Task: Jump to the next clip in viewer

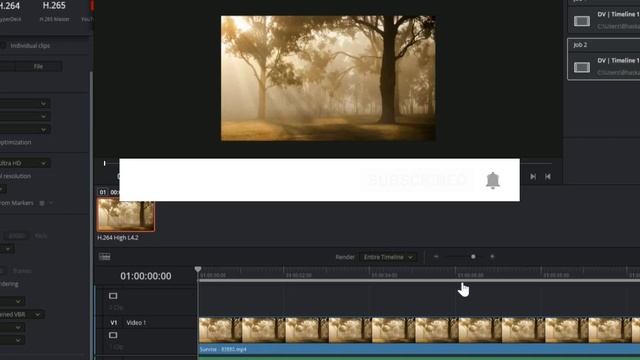Action: pyautogui.click(x=533, y=177)
